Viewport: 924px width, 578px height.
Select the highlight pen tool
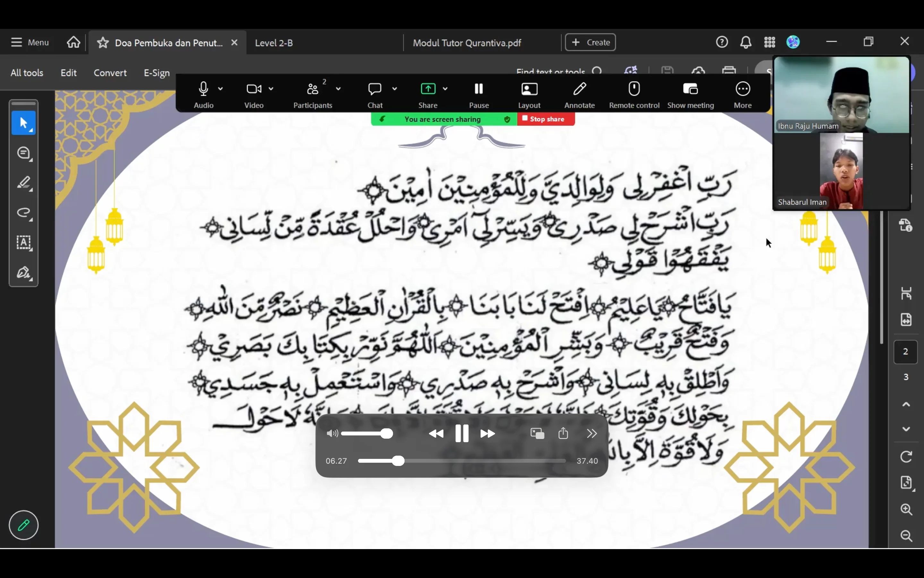click(x=24, y=183)
